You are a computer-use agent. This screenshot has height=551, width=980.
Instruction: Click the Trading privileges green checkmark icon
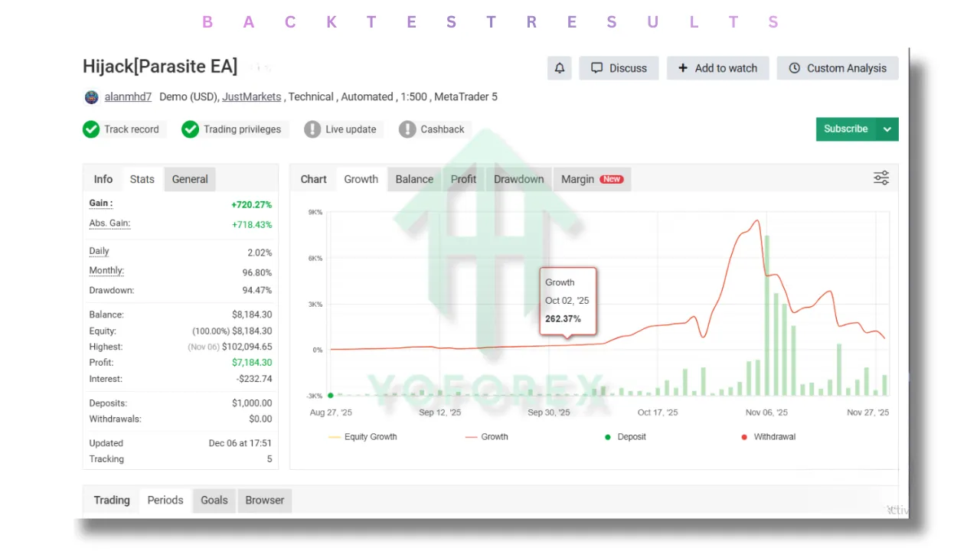190,129
